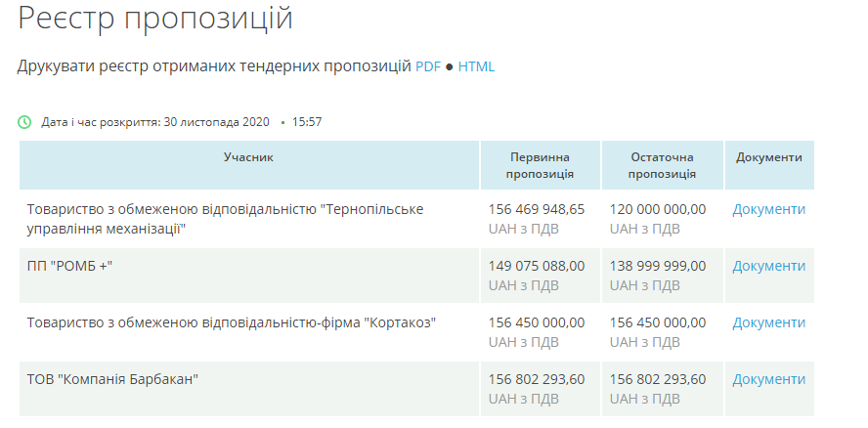The width and height of the screenshot is (868, 428).
Task: Open Документи for фірма "Кортакоз"
Action: point(768,322)
